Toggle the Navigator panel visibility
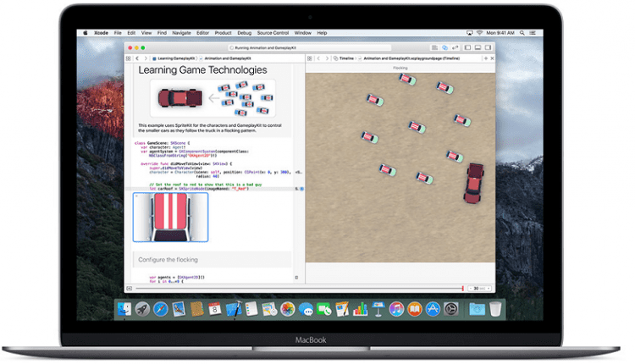The height and width of the screenshot is (364, 635). point(467,47)
